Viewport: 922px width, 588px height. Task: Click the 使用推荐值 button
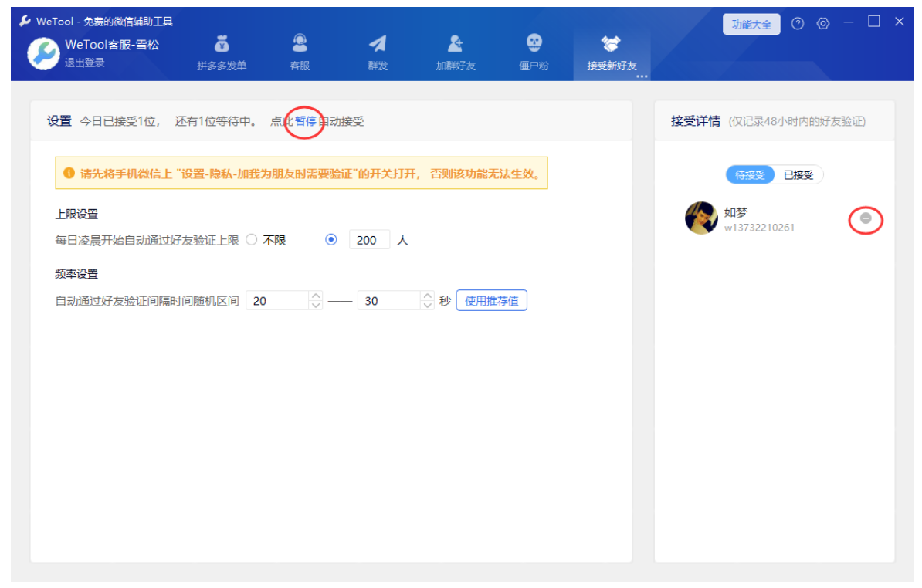[492, 300]
